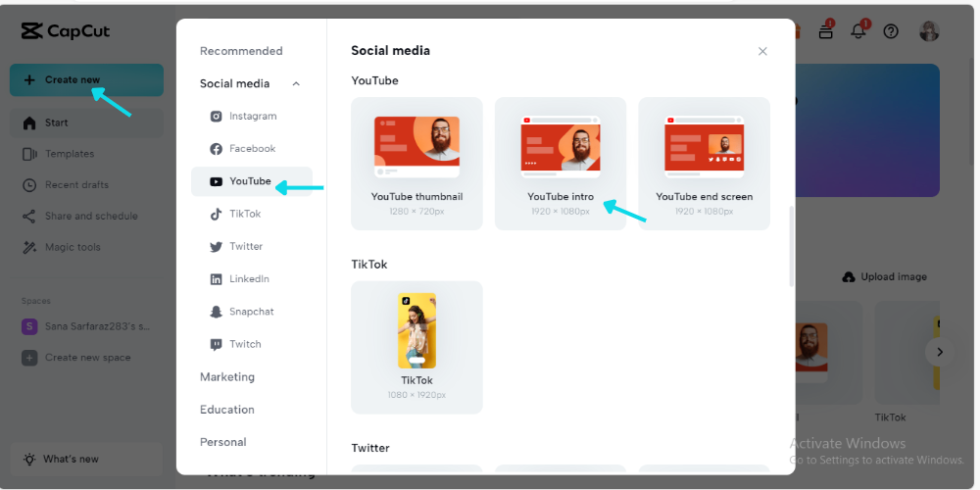Screen dimensions: 980x490
Task: Click the YouTube play icon in the list
Action: 217,182
